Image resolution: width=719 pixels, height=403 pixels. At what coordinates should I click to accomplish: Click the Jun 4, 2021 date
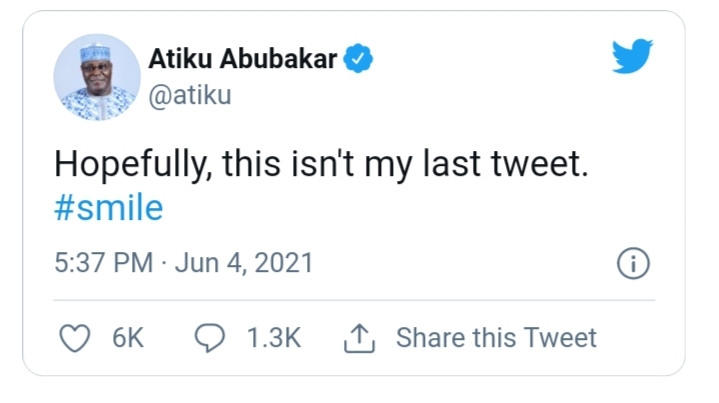242,264
